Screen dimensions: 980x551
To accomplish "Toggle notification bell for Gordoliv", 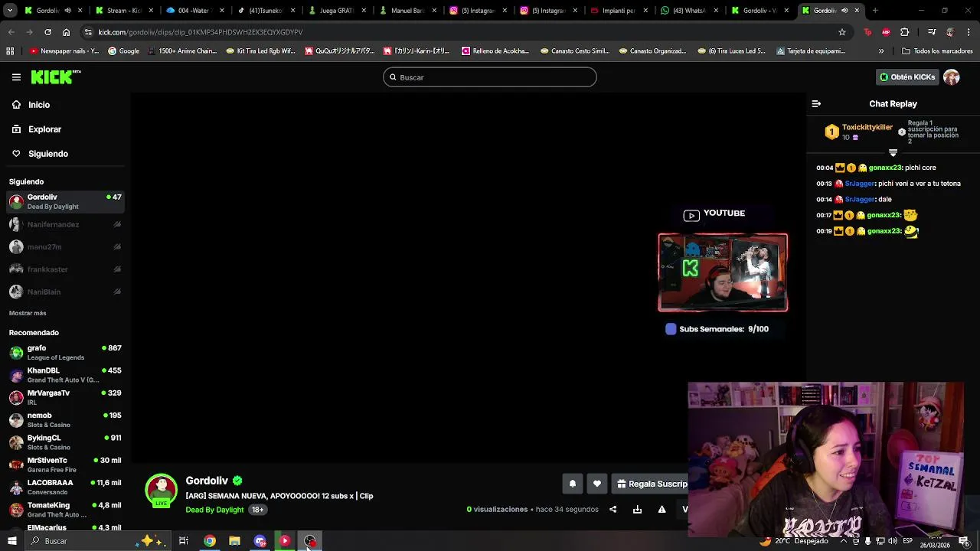I will [x=572, y=484].
